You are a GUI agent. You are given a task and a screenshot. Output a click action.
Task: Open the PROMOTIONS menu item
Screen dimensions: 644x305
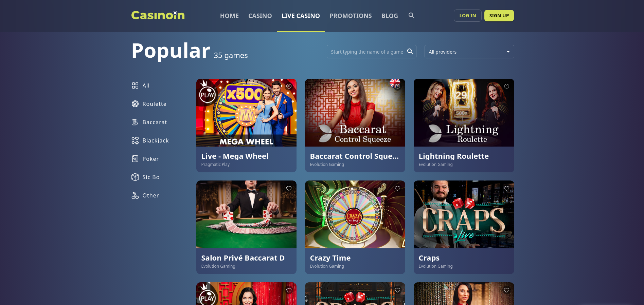tap(351, 16)
